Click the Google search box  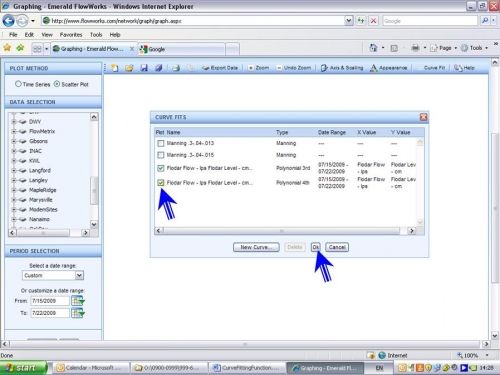[x=430, y=21]
